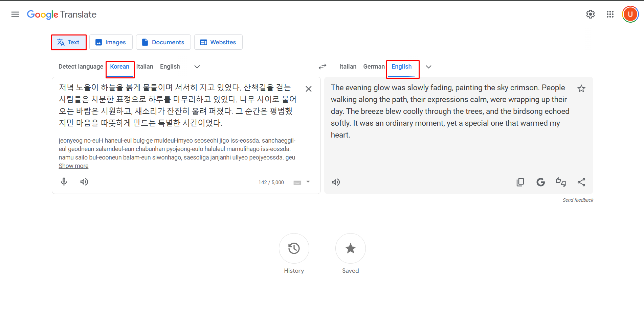The image size is (644, 319).
Task: Copy the English translation
Action: click(x=520, y=182)
